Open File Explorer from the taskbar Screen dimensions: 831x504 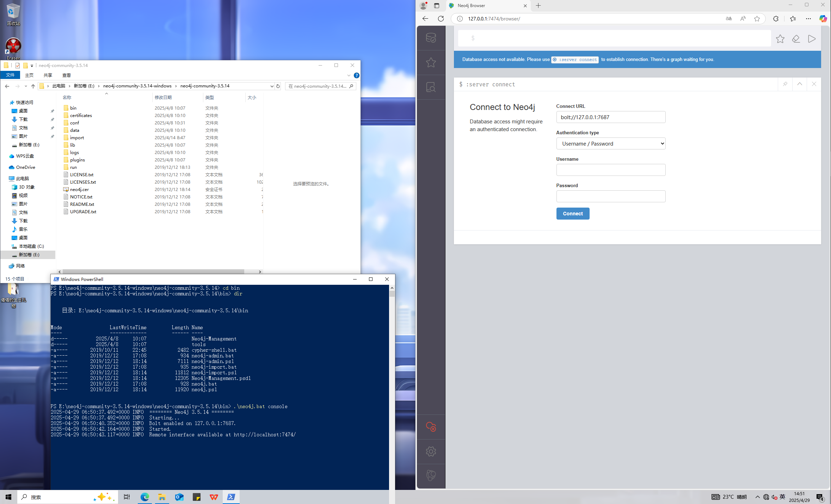coord(162,497)
